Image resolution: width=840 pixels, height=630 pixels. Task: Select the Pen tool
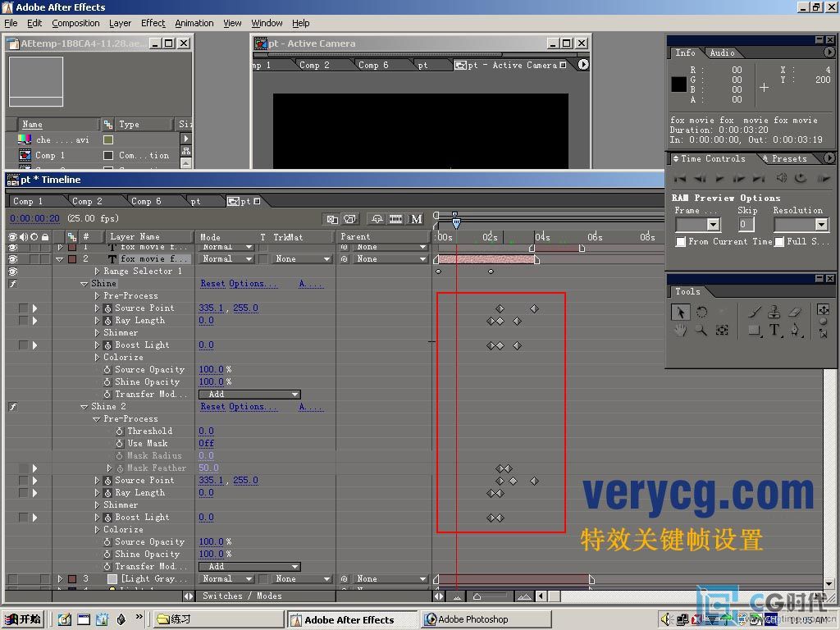coord(796,330)
